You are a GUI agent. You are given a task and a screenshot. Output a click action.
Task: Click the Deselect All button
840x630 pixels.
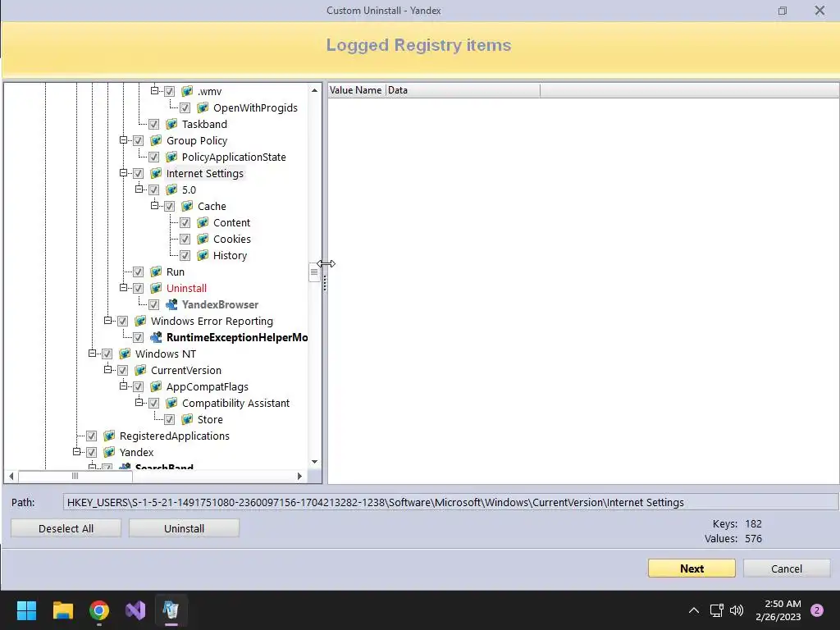click(66, 528)
